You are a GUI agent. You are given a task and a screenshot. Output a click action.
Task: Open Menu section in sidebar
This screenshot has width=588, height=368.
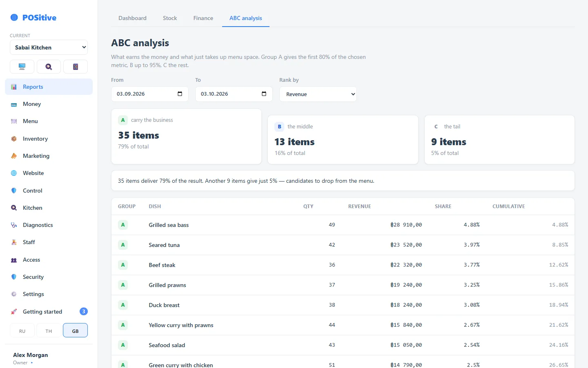[49, 121]
